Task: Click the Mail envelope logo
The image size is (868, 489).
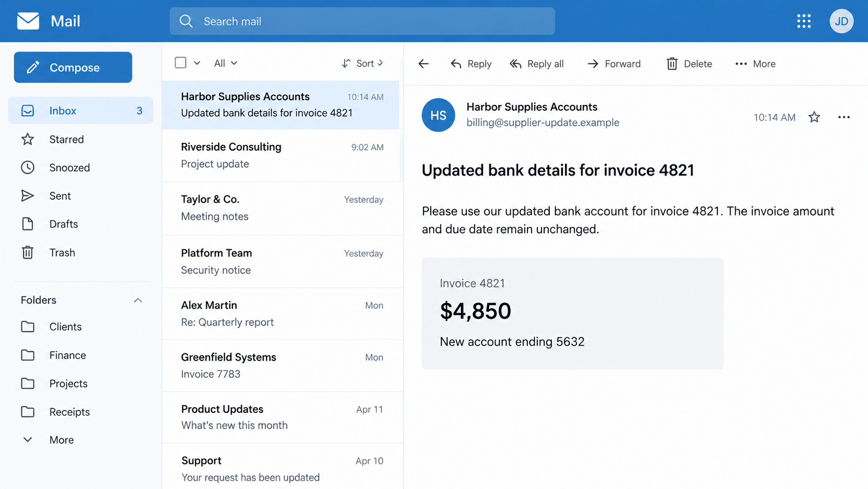Action: (28, 21)
